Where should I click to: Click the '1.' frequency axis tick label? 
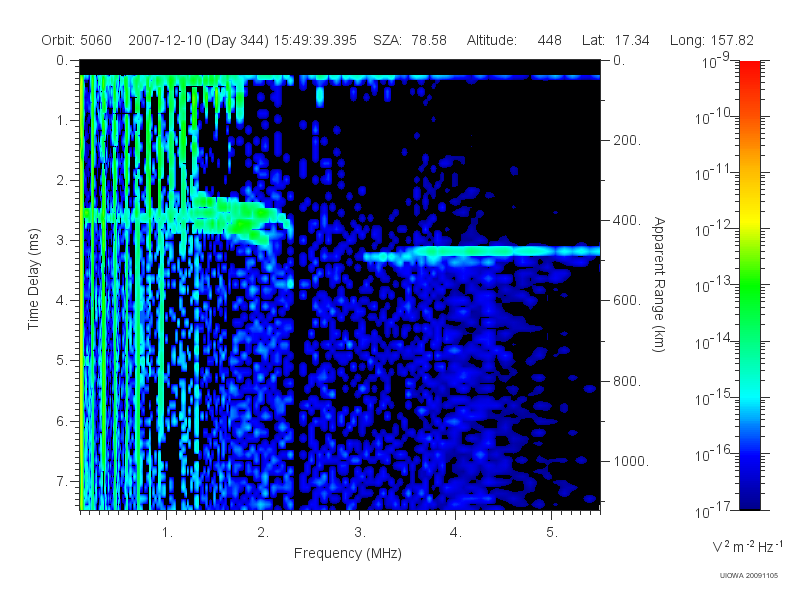[167, 533]
